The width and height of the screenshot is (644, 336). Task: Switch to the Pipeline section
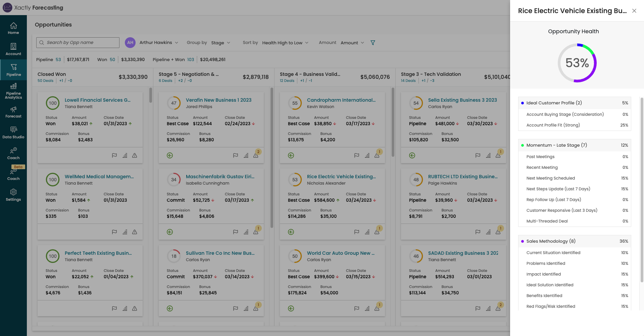tap(13, 69)
